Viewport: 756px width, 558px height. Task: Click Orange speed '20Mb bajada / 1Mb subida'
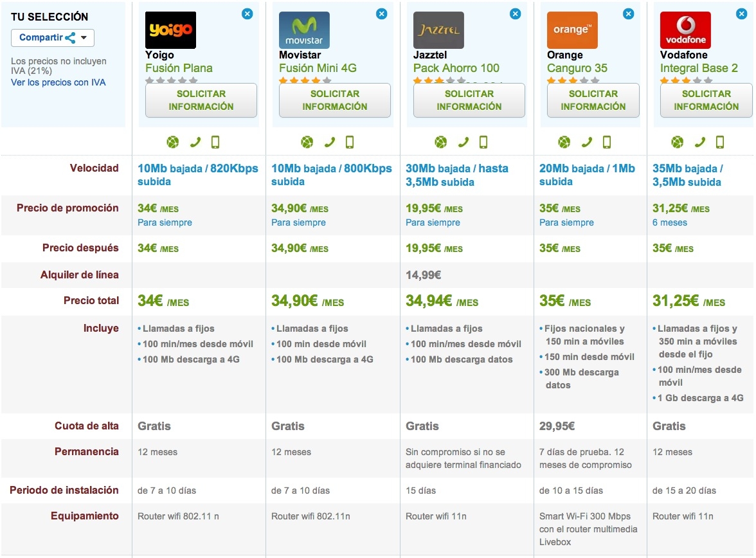(x=587, y=175)
